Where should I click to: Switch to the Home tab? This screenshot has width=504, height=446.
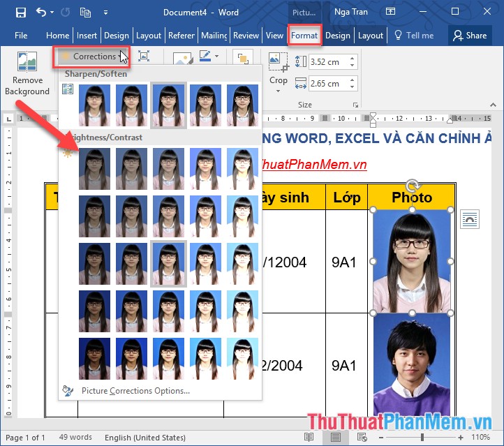click(x=57, y=36)
